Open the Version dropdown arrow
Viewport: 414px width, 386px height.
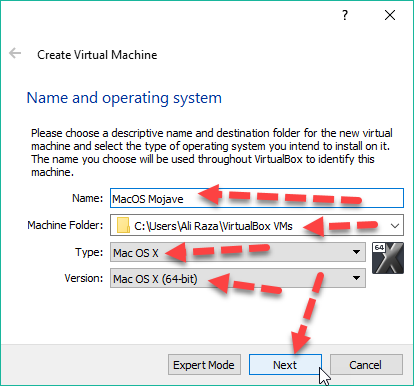[x=356, y=278]
